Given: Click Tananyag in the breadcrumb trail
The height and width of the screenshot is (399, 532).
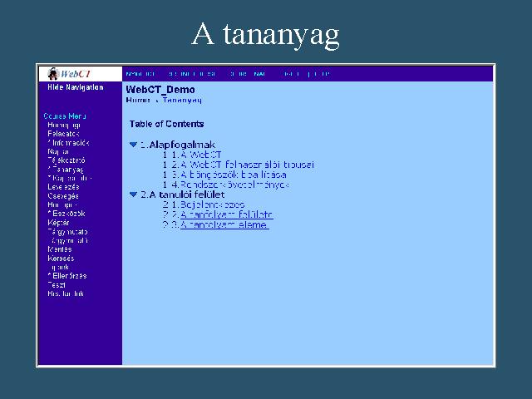Looking at the screenshot, I should [x=182, y=100].
